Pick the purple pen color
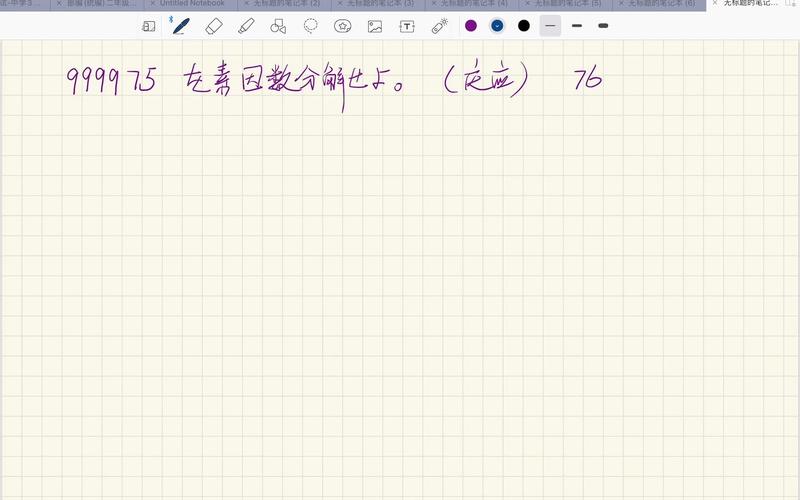 pos(471,26)
